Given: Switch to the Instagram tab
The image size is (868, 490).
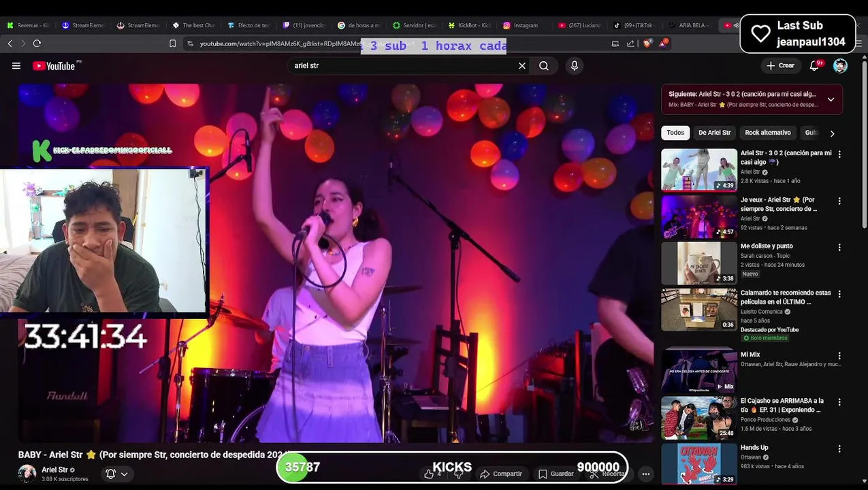Looking at the screenshot, I should pos(524,25).
